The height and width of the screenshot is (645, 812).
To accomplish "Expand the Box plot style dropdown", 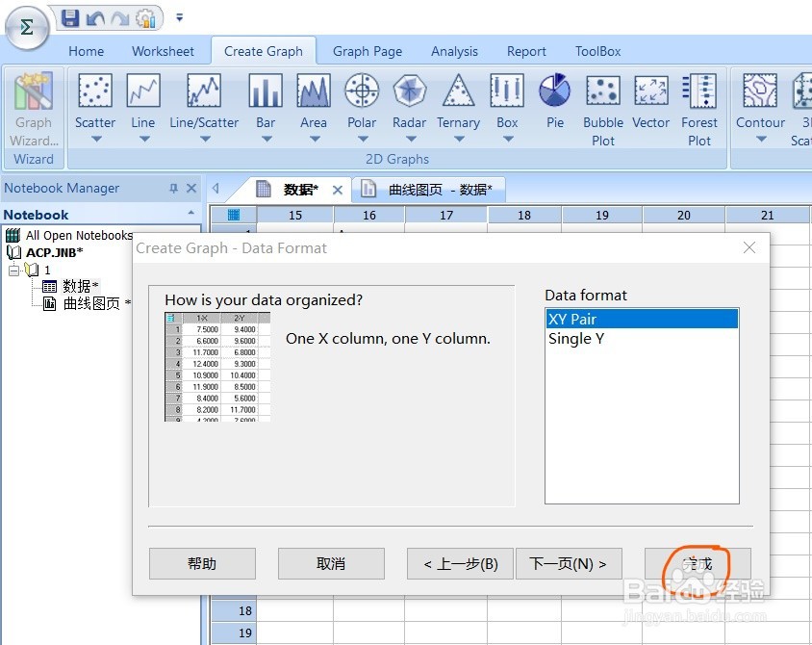I will [507, 138].
